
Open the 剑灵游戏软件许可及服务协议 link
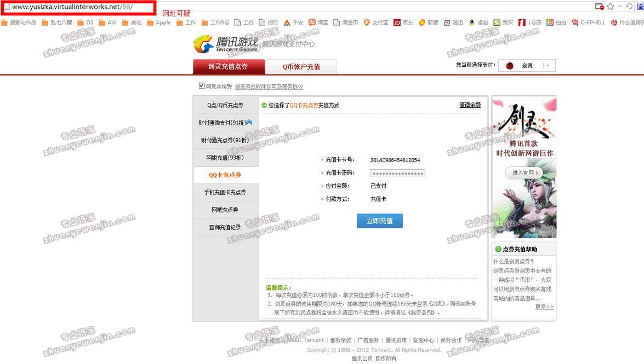[x=269, y=86]
